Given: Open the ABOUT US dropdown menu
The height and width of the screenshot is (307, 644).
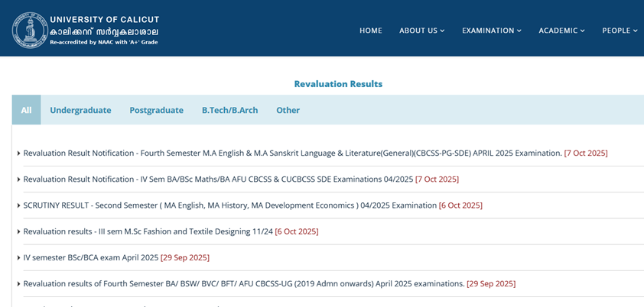Looking at the screenshot, I should (421, 31).
